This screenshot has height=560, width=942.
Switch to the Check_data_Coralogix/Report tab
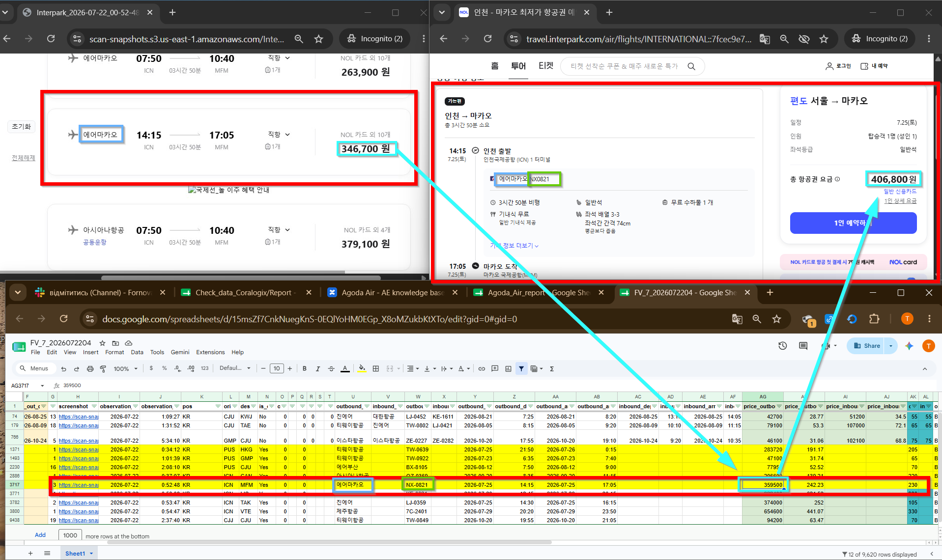[247, 293]
